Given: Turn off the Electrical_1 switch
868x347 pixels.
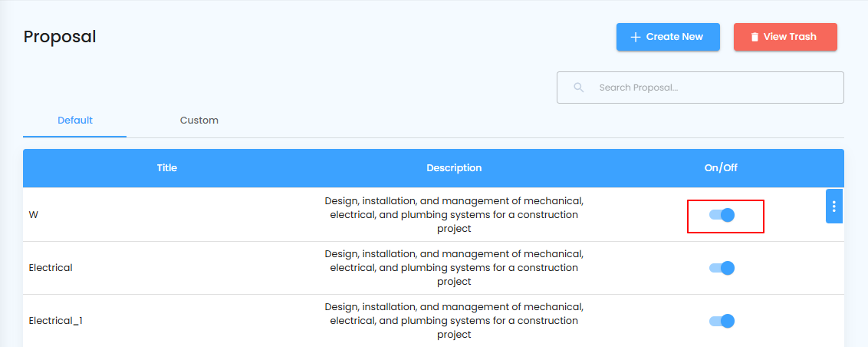Looking at the screenshot, I should [722, 321].
